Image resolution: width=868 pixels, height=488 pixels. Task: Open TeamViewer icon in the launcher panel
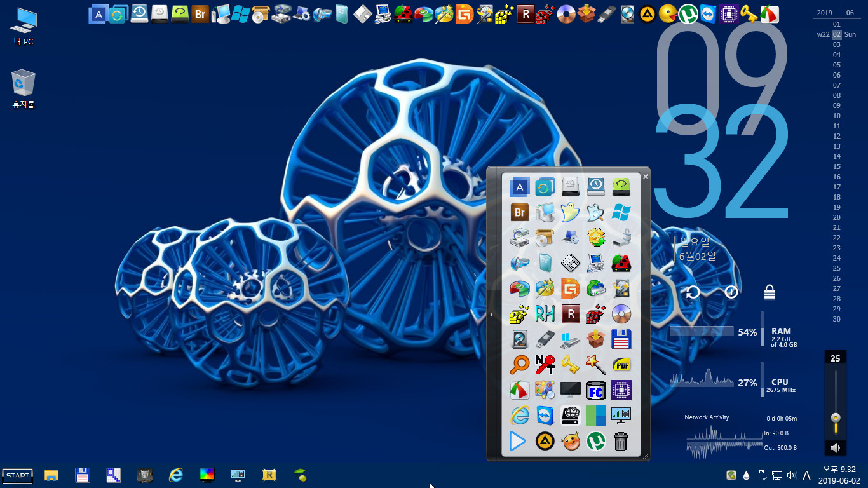[x=545, y=416]
